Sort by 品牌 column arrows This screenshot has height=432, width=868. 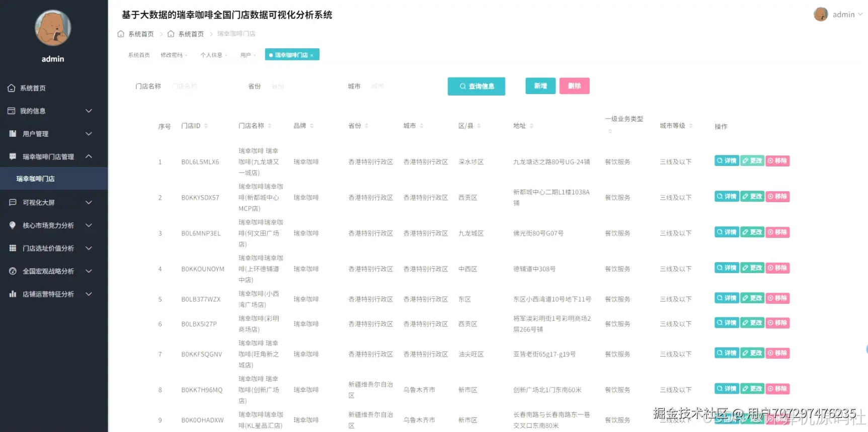[x=311, y=126]
